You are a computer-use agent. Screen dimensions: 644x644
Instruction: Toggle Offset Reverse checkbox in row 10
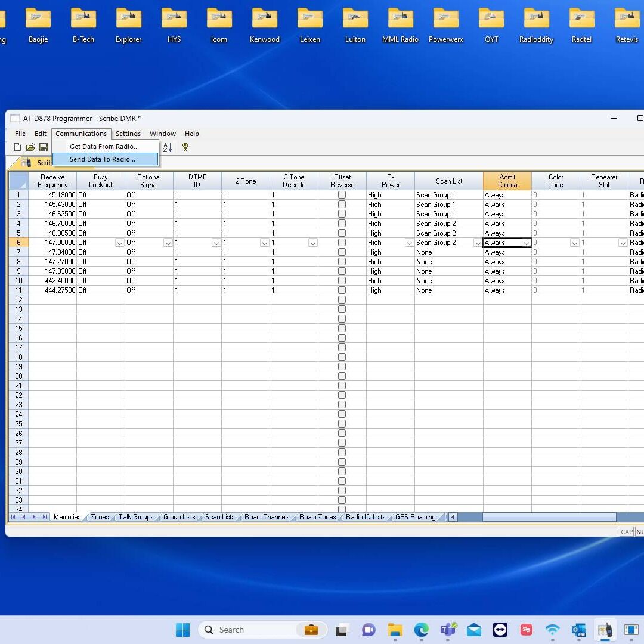coord(342,280)
